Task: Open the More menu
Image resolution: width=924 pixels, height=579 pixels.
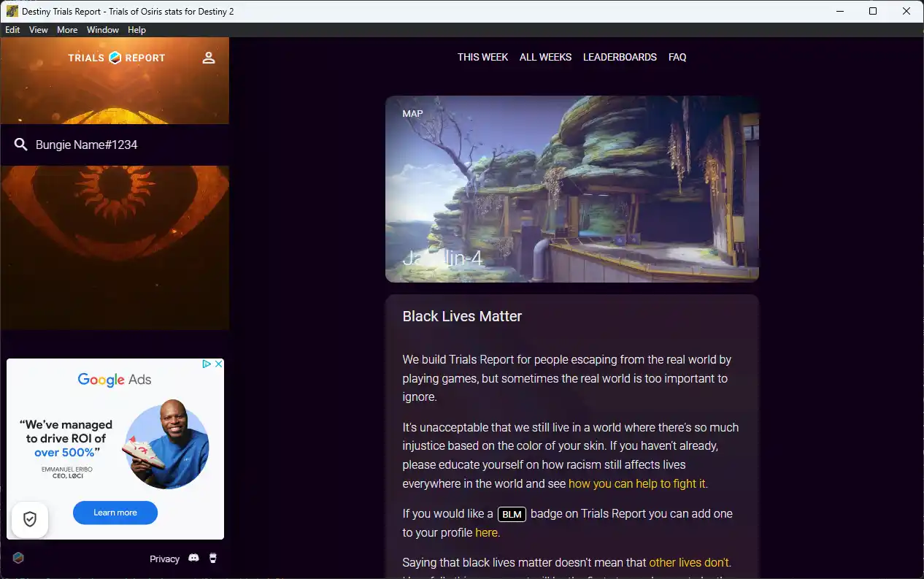Action: pos(67,30)
